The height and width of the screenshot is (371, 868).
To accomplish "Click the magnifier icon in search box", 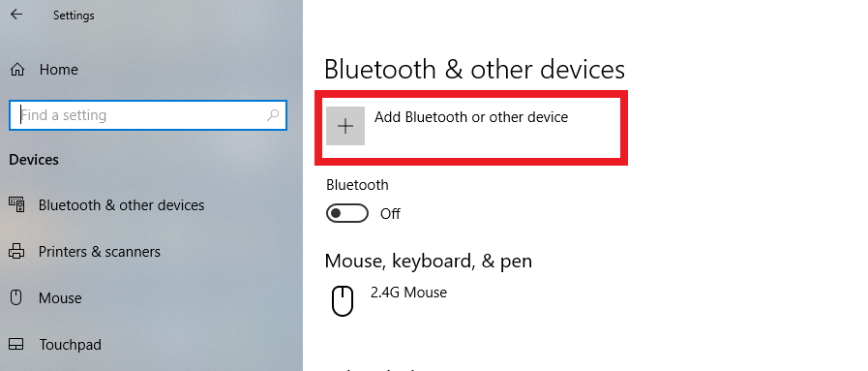I will pos(273,115).
